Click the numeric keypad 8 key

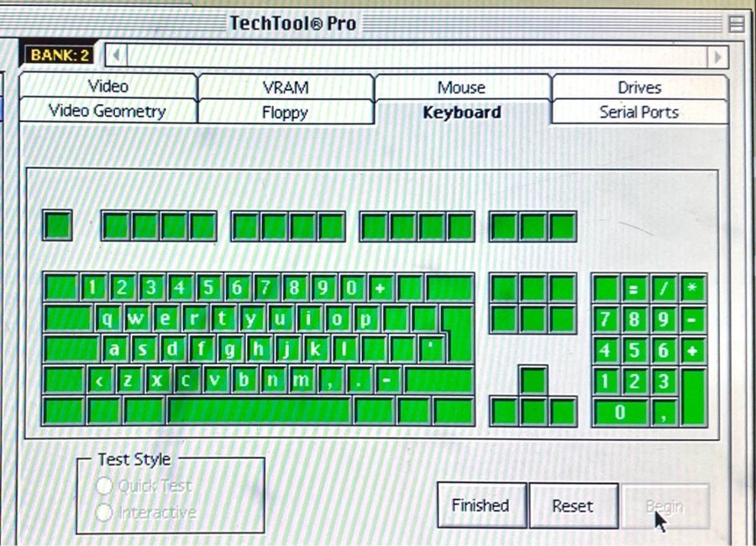tap(633, 319)
